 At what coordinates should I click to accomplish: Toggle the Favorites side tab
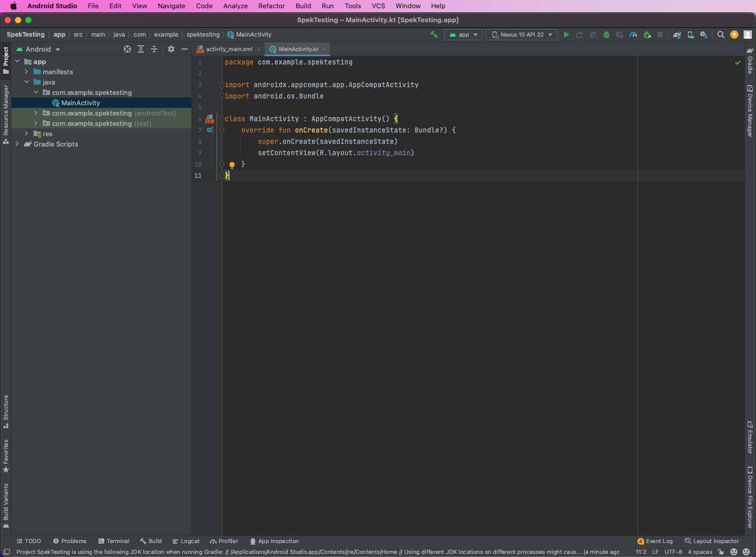pos(6,455)
